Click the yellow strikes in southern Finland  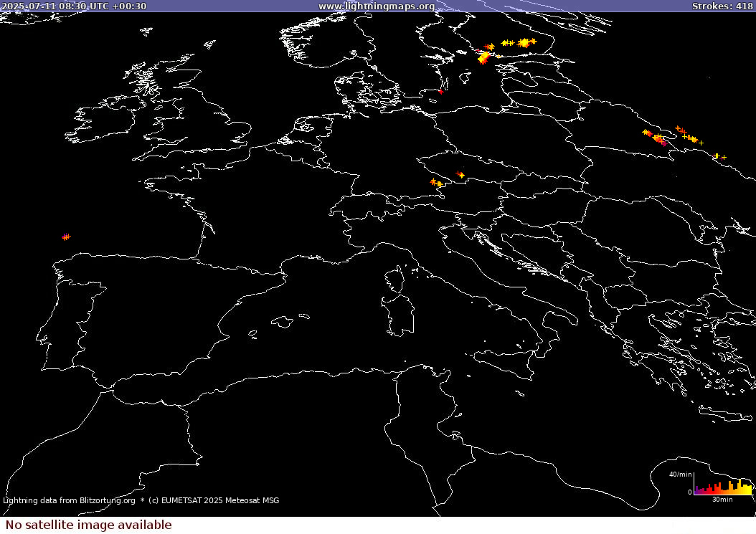tap(524, 43)
